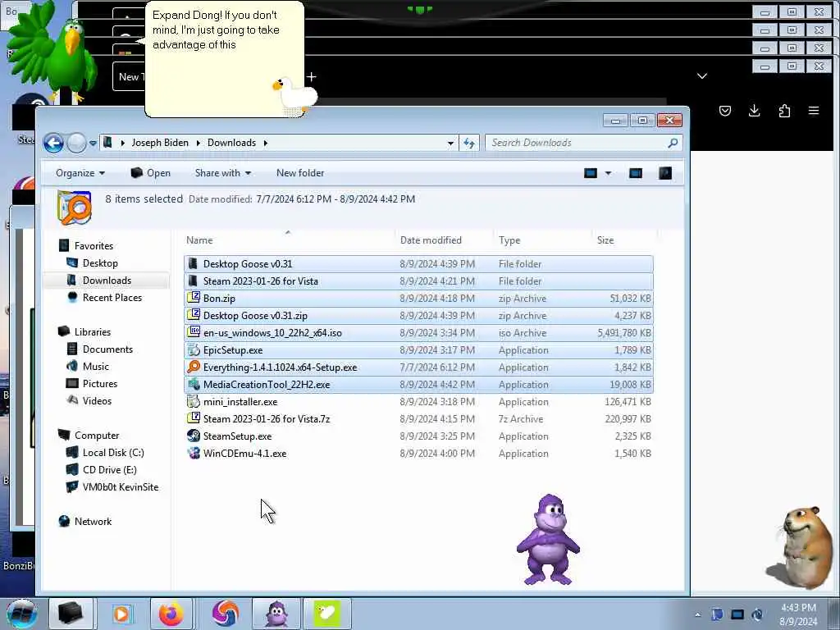Select mini_installer.exe icon

coord(194,401)
